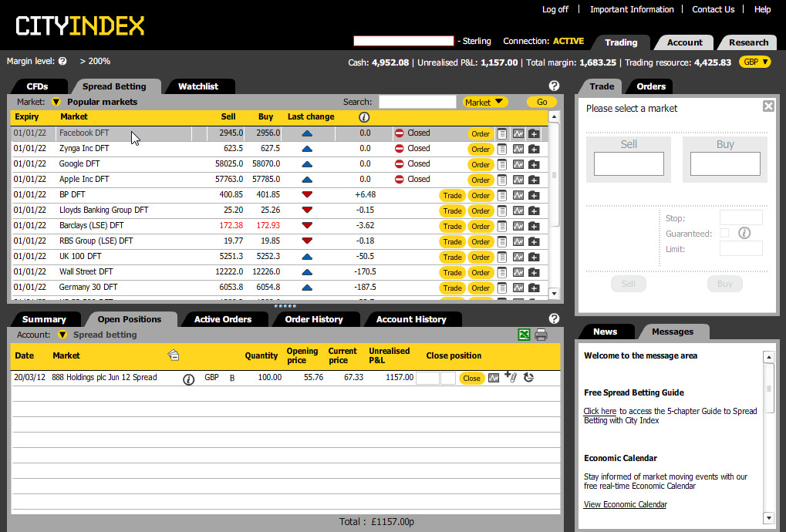786x532 pixels.
Task: Open chart for 888 Holdings position
Action: [494, 378]
